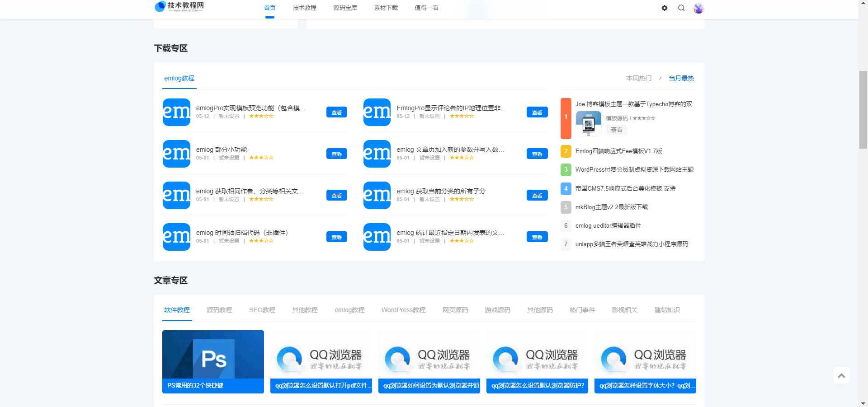
Task: Click em icon for emlog 获取当前分类的所有子分
Action: click(377, 195)
